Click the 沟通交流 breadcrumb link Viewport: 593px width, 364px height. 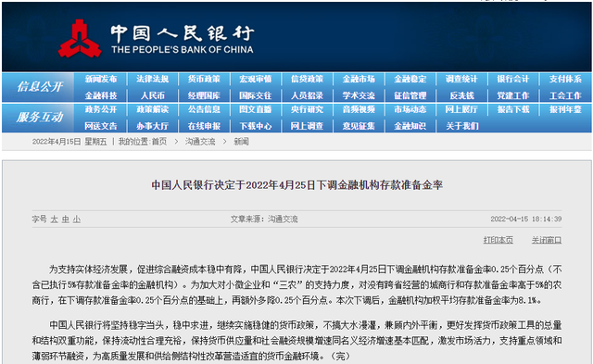coord(200,142)
